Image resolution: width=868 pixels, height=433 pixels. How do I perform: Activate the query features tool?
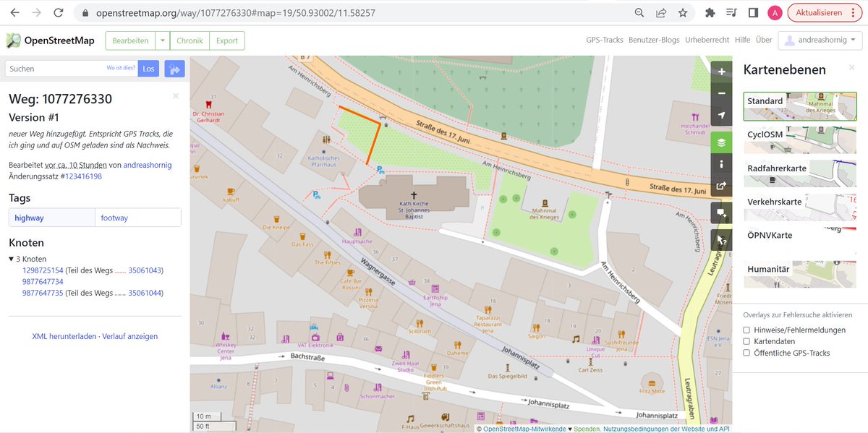pyautogui.click(x=720, y=239)
